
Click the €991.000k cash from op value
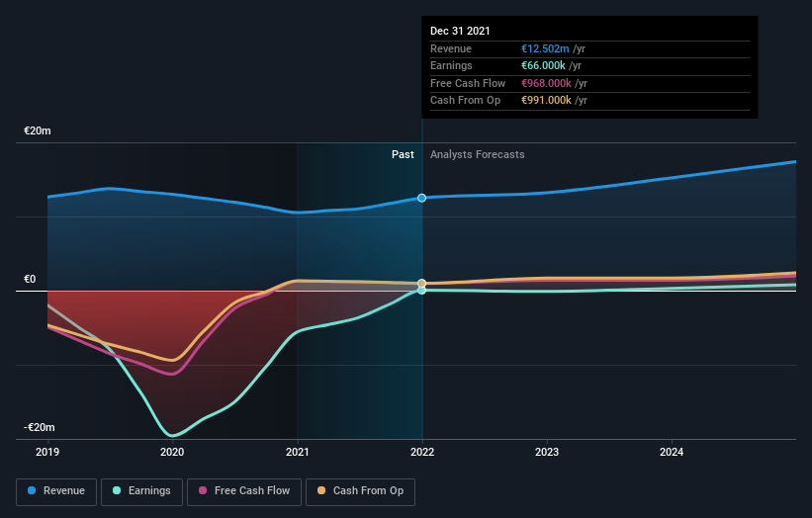(x=546, y=101)
